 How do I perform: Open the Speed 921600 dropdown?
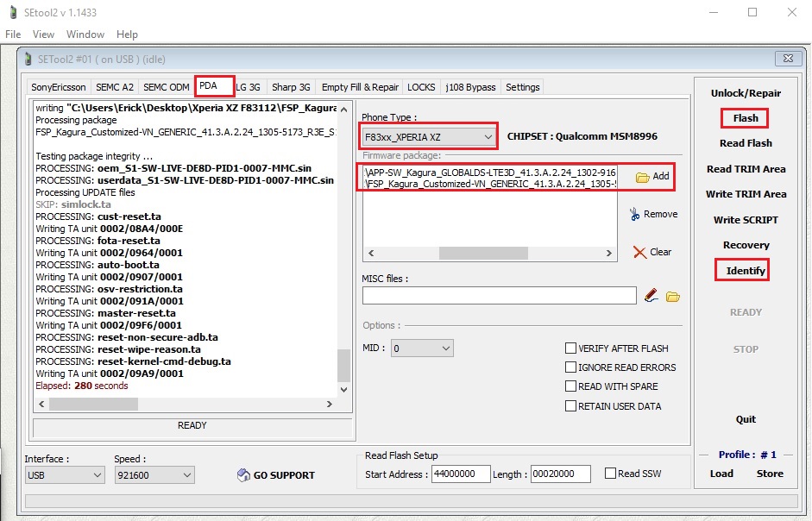click(x=154, y=475)
